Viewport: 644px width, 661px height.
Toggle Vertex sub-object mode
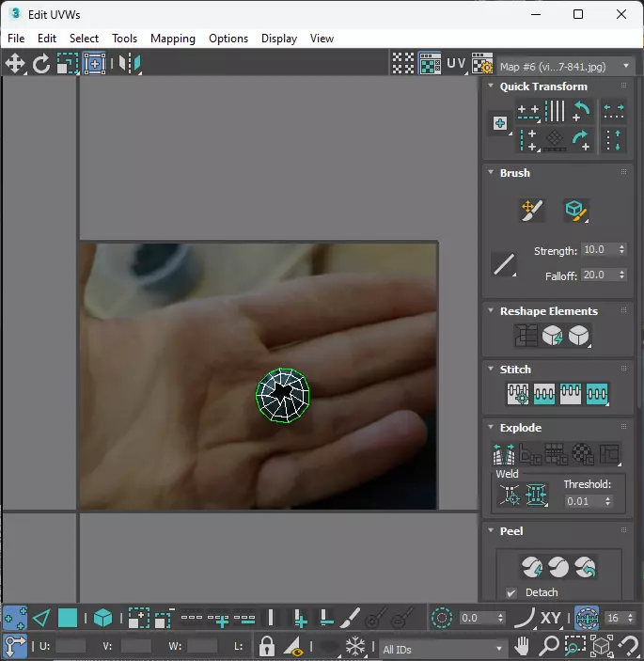[15, 619]
